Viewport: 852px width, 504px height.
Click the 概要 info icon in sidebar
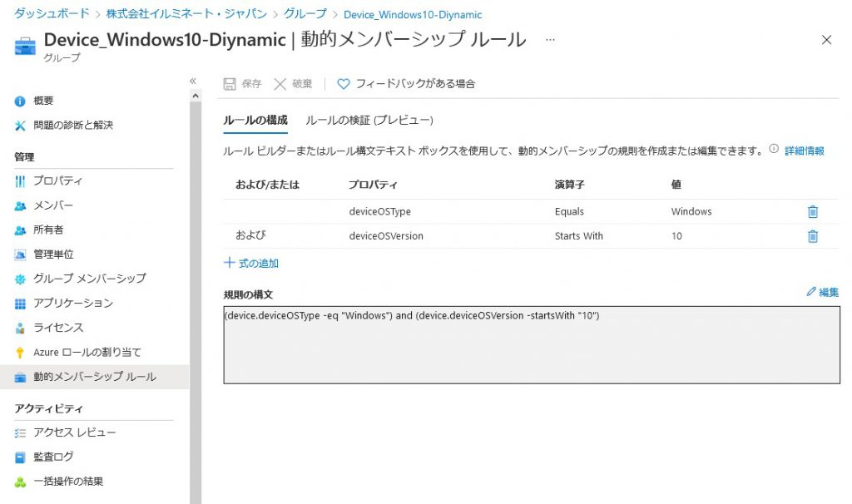pyautogui.click(x=20, y=101)
